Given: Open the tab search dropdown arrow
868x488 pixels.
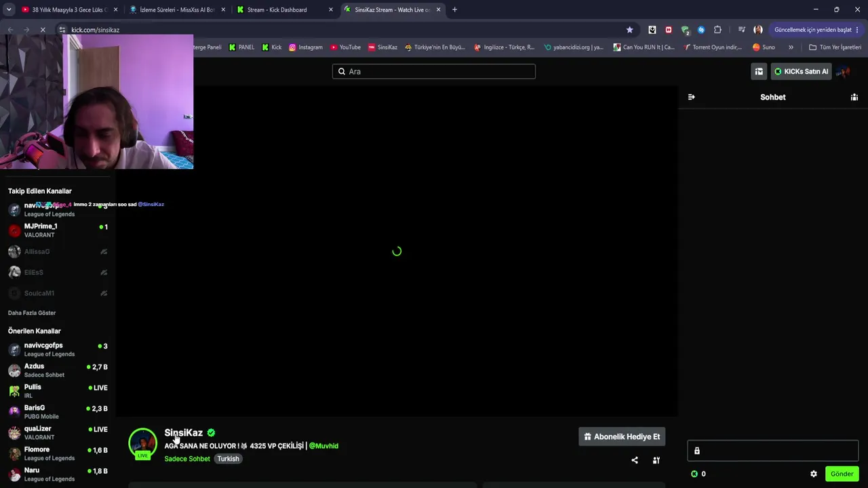Looking at the screenshot, I should (x=9, y=9).
